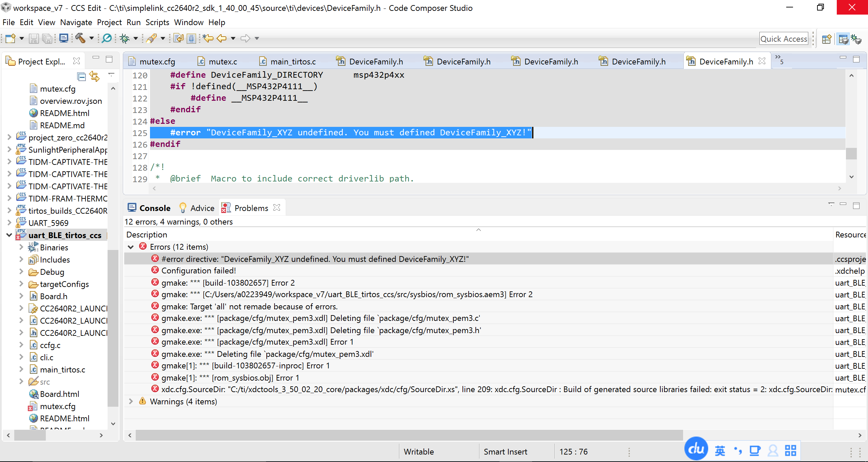This screenshot has height=462, width=868.
Task: Click the flashlight/pen tool toolbar icon
Action: pyautogui.click(x=152, y=38)
